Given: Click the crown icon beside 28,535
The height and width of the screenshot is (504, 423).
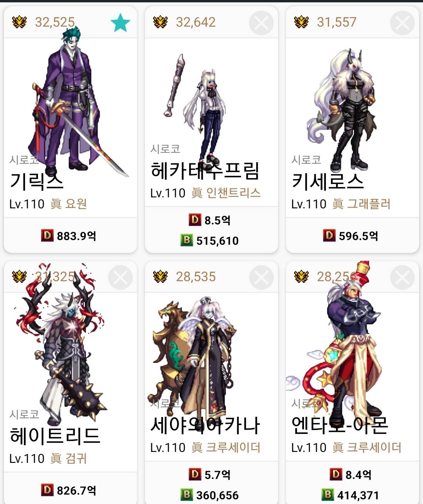Looking at the screenshot, I should 160,277.
